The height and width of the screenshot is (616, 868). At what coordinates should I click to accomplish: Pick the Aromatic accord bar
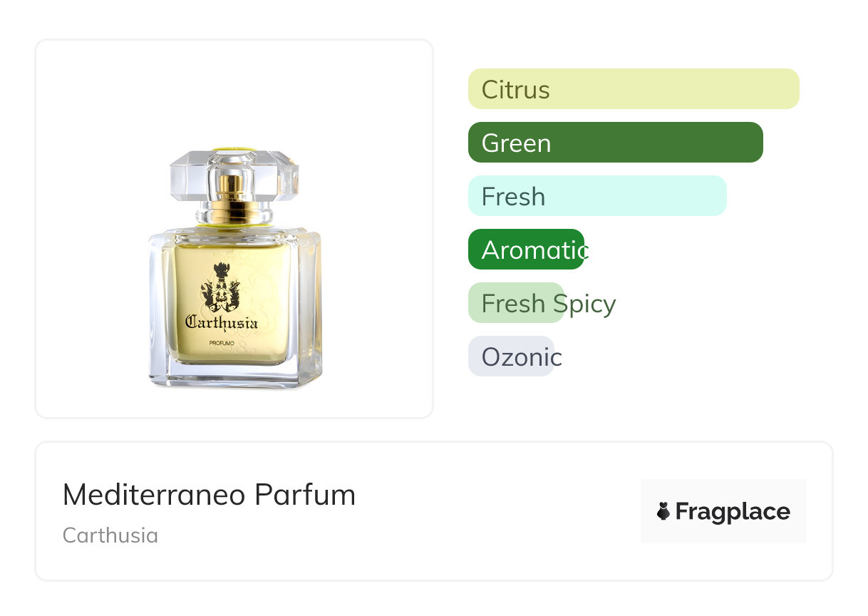526,250
